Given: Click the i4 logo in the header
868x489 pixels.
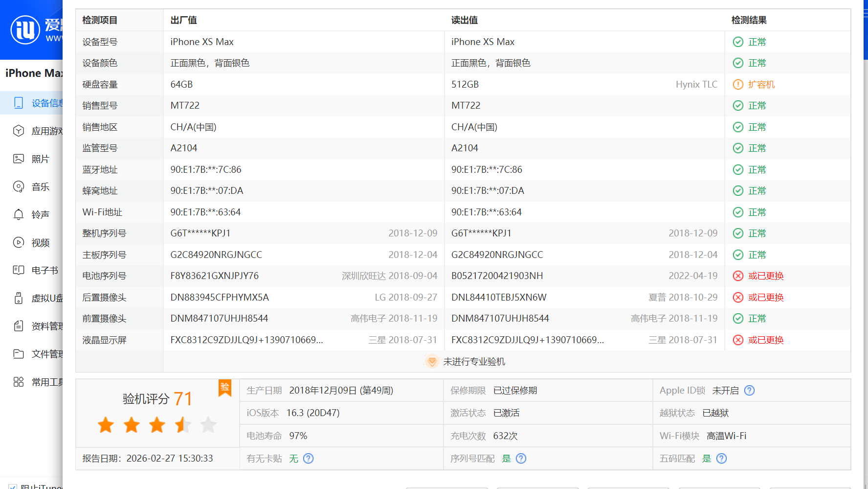Looking at the screenshot, I should coord(25,29).
